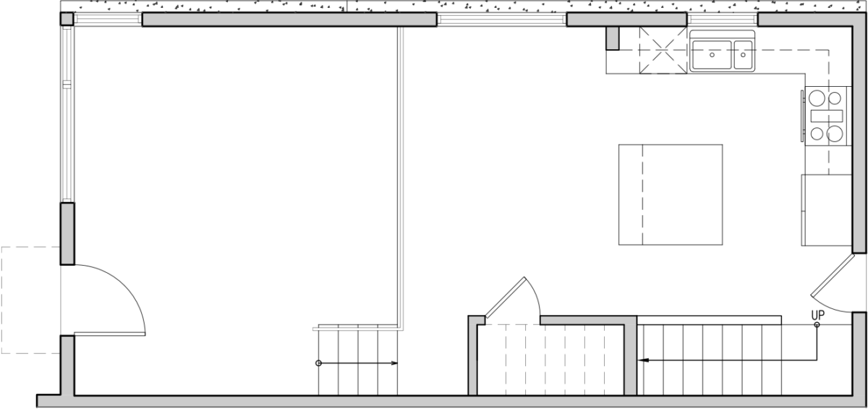Screen dimensions: 868x409
Task: Click the kitchen island rectangle
Action: click(x=670, y=194)
